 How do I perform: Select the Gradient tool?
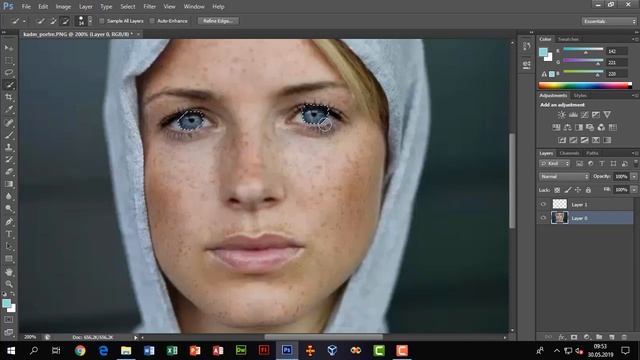pos(9,184)
